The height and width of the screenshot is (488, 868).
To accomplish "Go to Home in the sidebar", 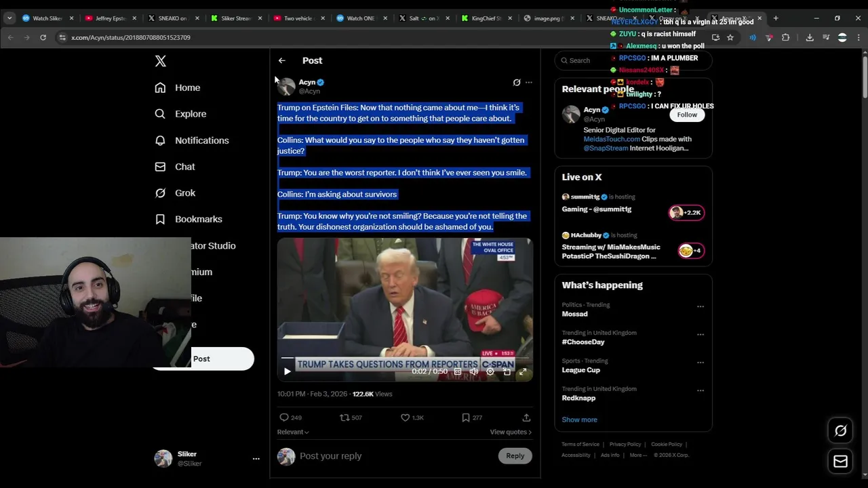I will 178,87.
